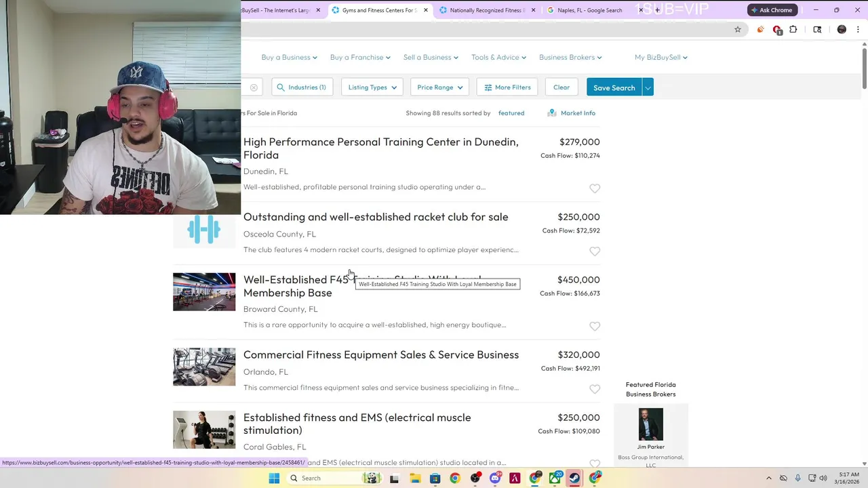Open volume tray icon
The width and height of the screenshot is (868, 488).
tap(823, 479)
